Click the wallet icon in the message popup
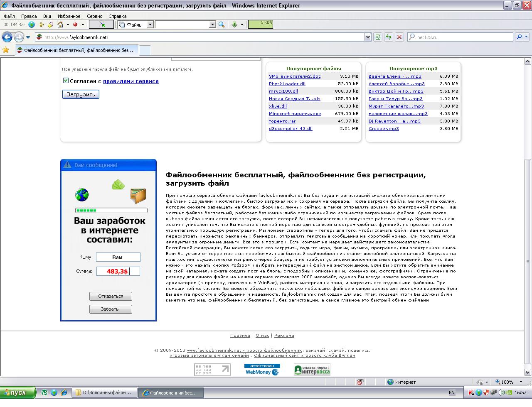 [x=138, y=196]
